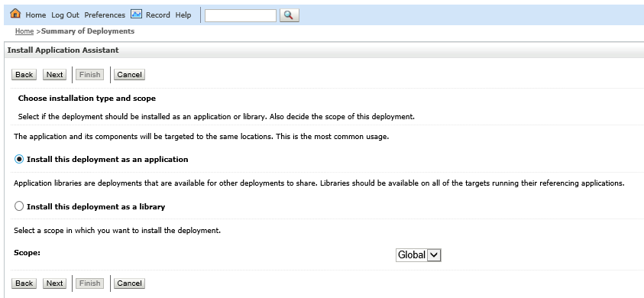Viewport: 644px width, 298px height.
Task: Select Install this deployment as a library
Action: pyautogui.click(x=19, y=206)
